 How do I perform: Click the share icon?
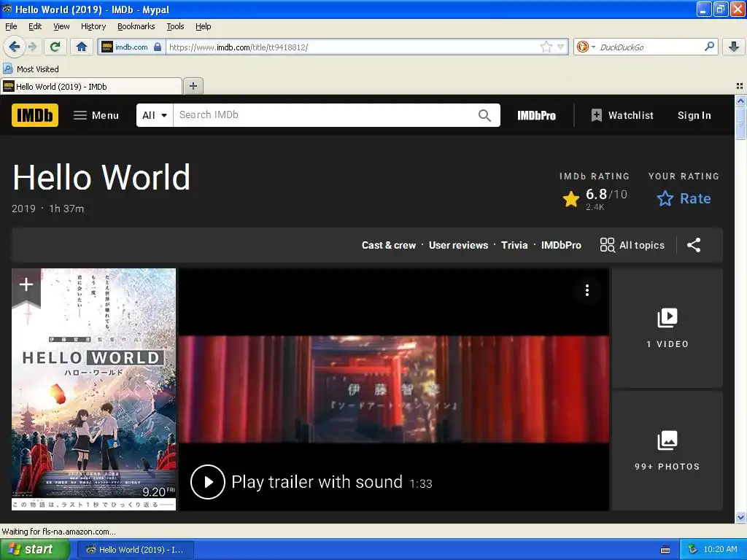[694, 245]
